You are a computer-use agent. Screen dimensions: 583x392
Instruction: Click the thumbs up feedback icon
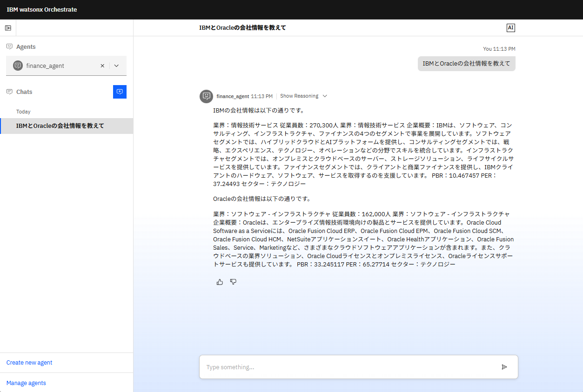220,282
